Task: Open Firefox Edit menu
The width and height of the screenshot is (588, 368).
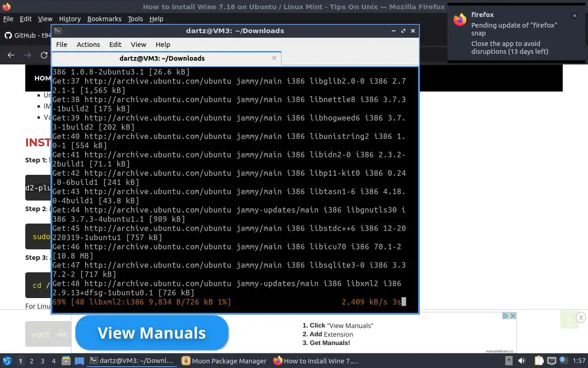Action: pos(26,19)
